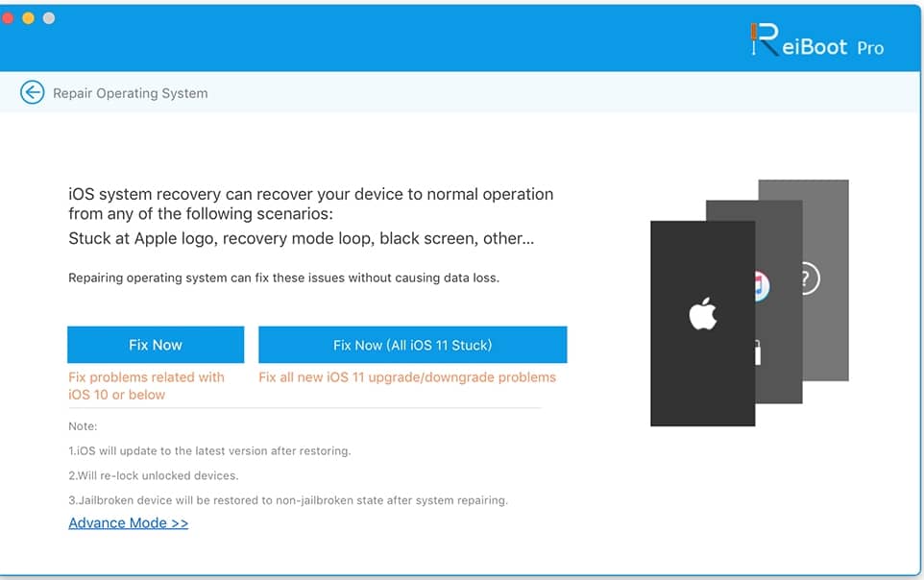Click the circled left-arrow navigation icon
This screenshot has height=580, width=924.
coord(32,92)
